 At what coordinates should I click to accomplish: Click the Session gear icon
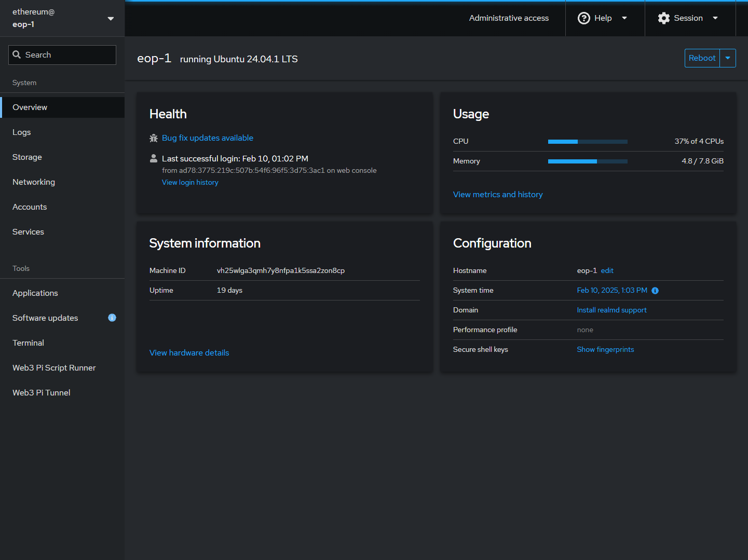[663, 18]
